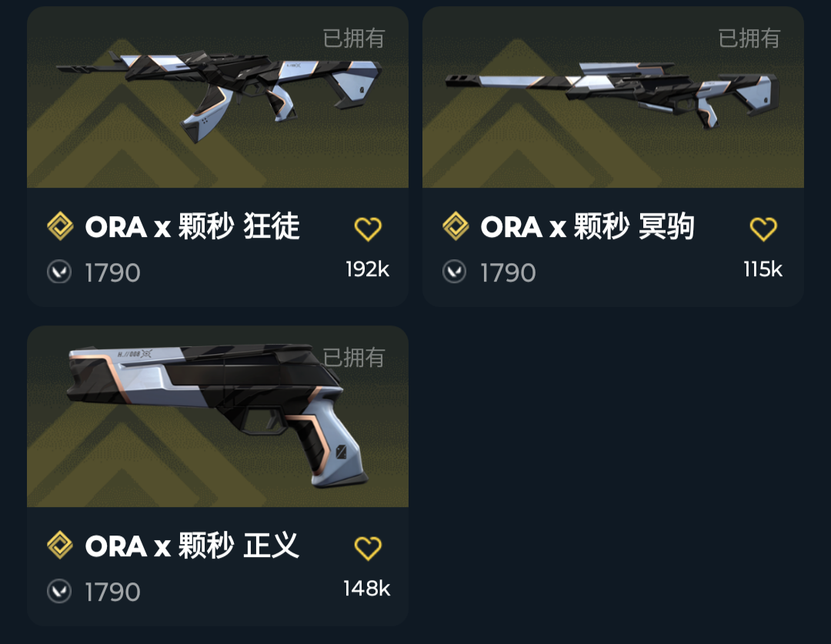The height and width of the screenshot is (644, 831).
Task: Click gold tier diamond icon beside 正义
Action: point(61,546)
